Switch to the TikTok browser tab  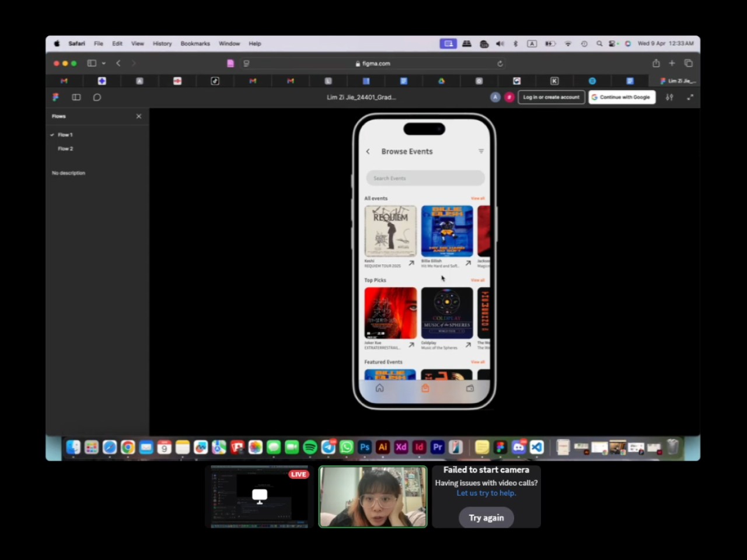[215, 81]
